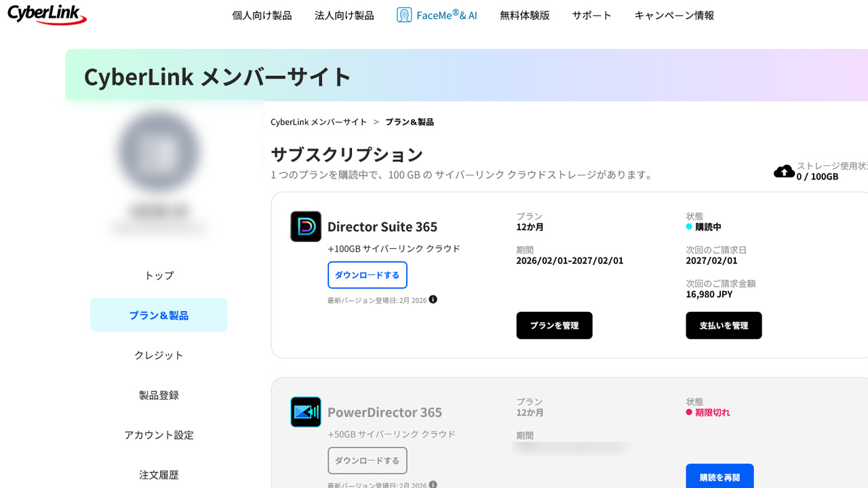
Task: Open アカウント設定 from the sidebar
Action: coord(159,434)
